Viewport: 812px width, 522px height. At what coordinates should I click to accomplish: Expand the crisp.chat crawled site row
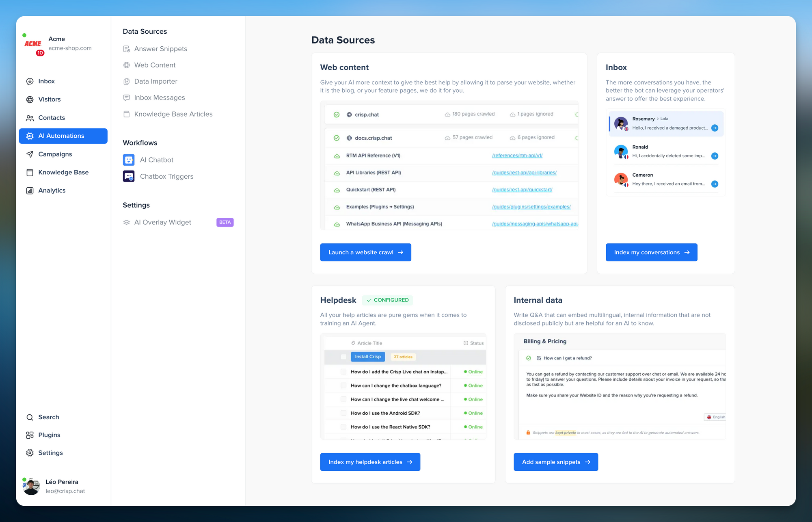pyautogui.click(x=367, y=115)
